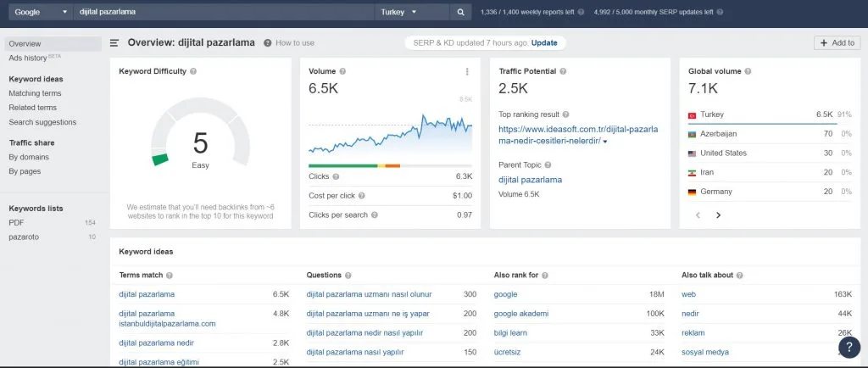Open Matching terms in sidebar

click(x=35, y=93)
